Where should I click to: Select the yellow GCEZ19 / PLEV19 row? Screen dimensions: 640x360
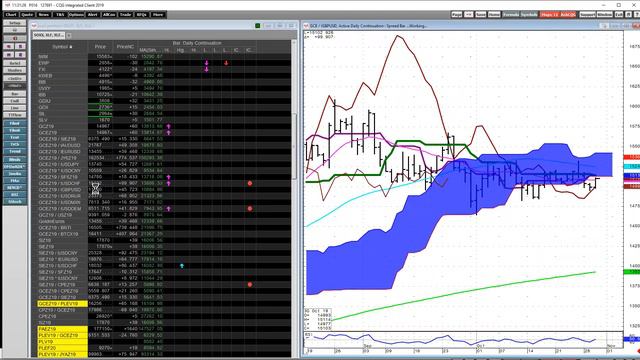62,304
